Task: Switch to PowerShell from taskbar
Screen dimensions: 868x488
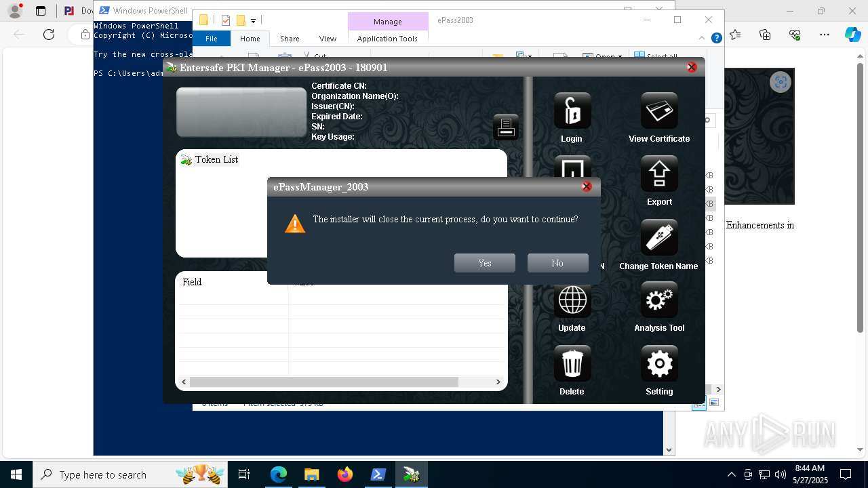Action: [378, 474]
